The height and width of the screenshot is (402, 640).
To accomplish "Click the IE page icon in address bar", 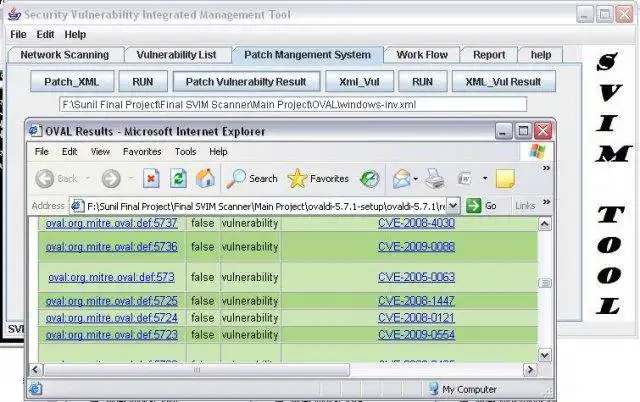I will [x=77, y=206].
